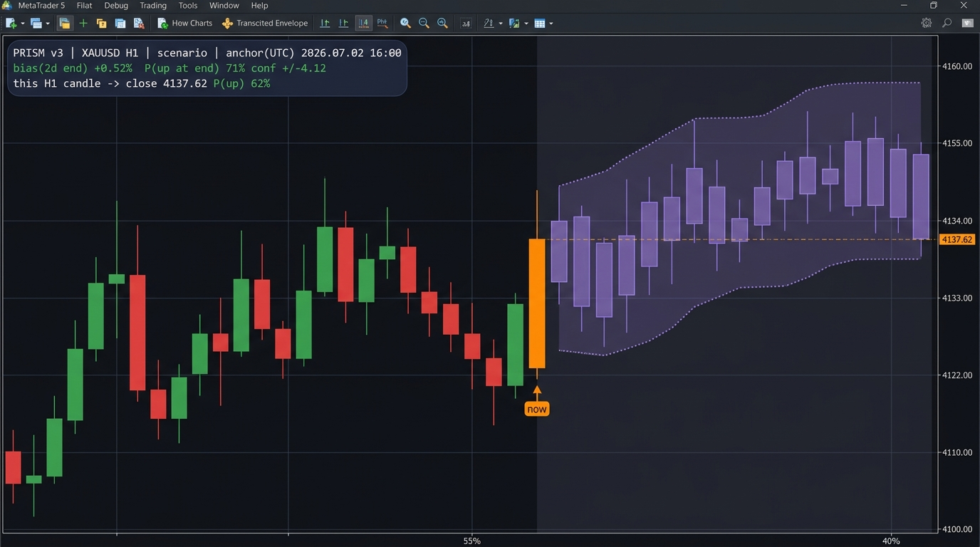980x547 pixels.
Task: Toggle the highlighted folder toolbar button
Action: (x=65, y=24)
